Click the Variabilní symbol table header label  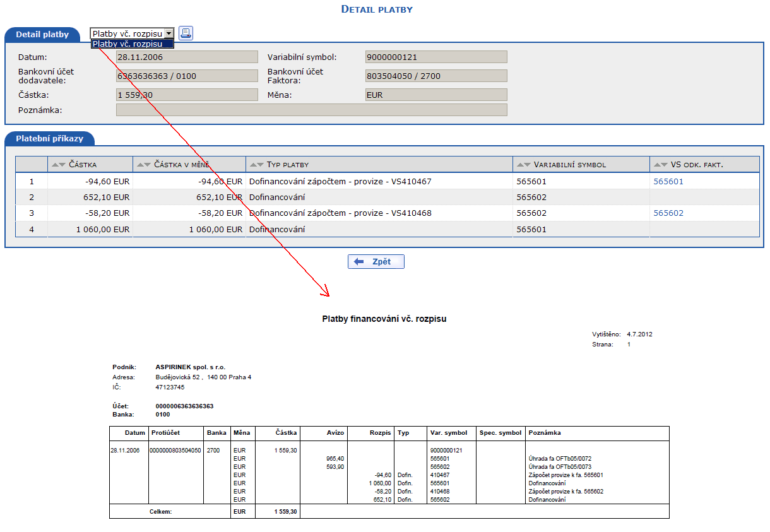570,165
